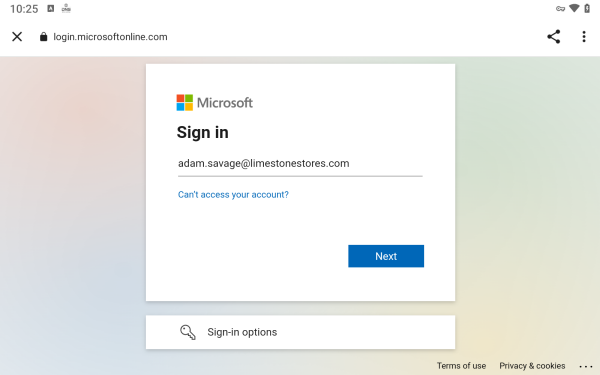
Task: Open the share icon in the toolbar
Action: point(553,37)
